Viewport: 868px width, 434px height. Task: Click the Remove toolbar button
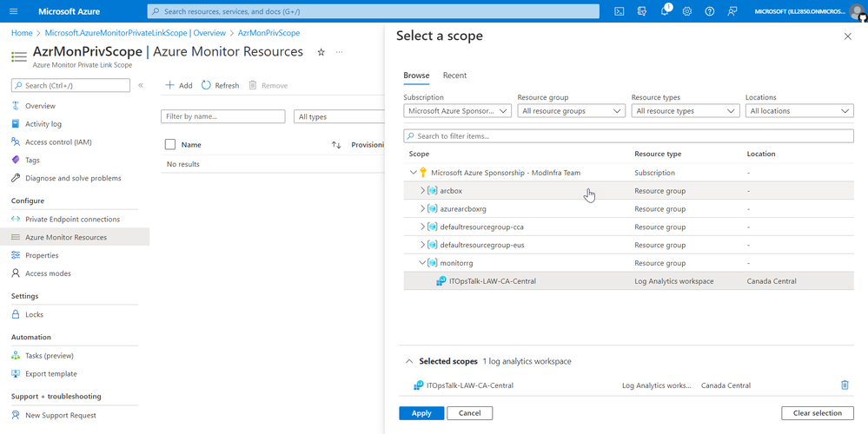(x=268, y=85)
